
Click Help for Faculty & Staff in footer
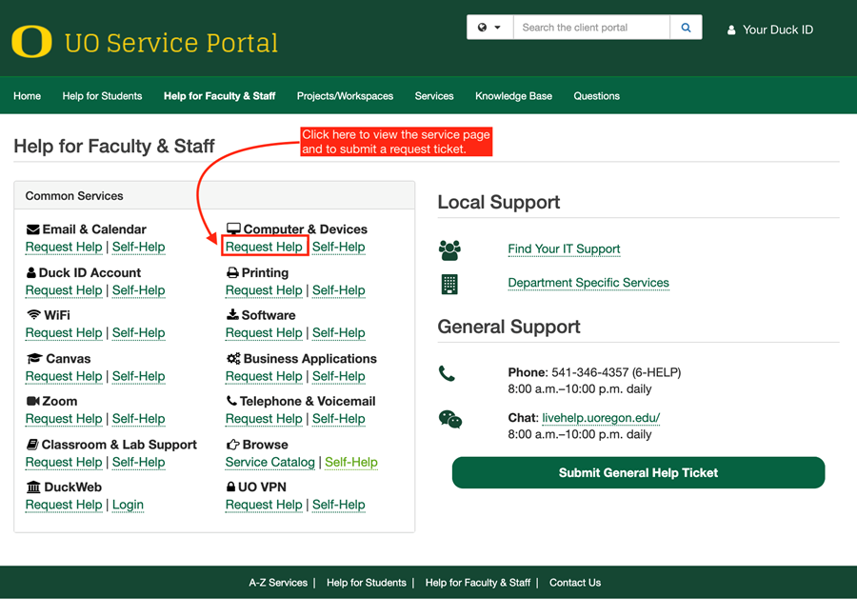pyautogui.click(x=478, y=583)
